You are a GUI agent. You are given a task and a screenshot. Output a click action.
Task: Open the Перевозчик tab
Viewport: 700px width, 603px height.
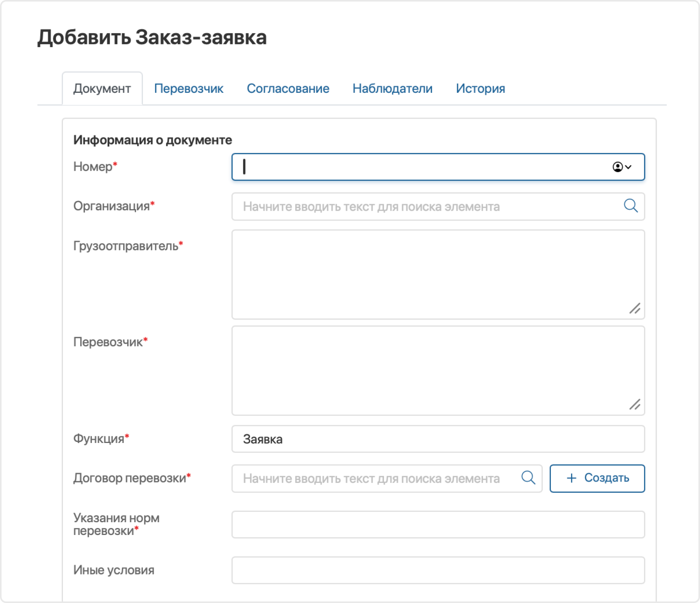[x=189, y=89]
